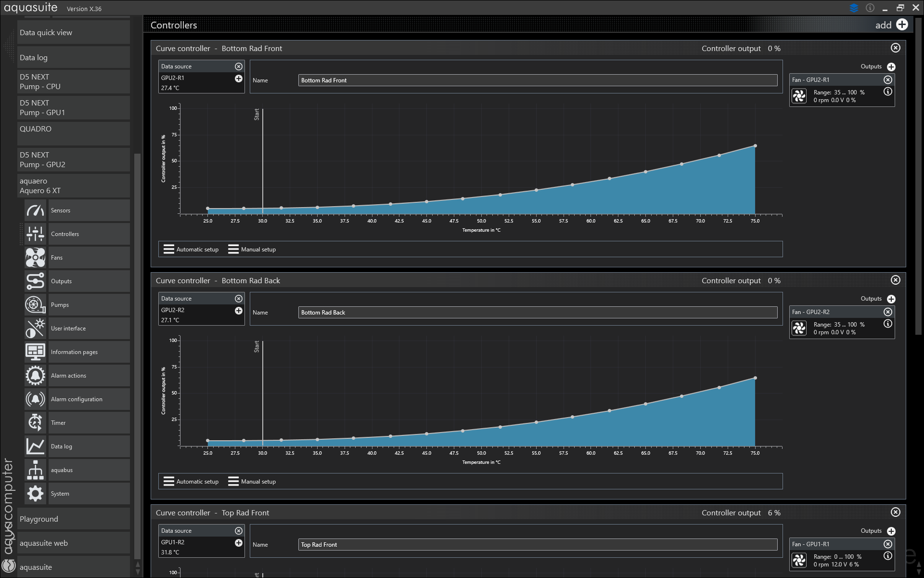Click the add controller plus icon
This screenshot has height=578, width=924.
tap(902, 25)
